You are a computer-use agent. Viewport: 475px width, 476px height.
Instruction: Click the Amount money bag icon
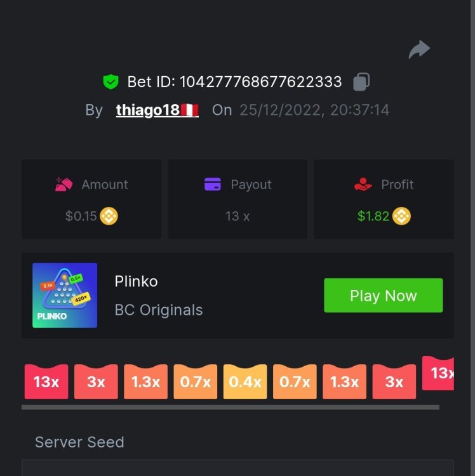64,184
